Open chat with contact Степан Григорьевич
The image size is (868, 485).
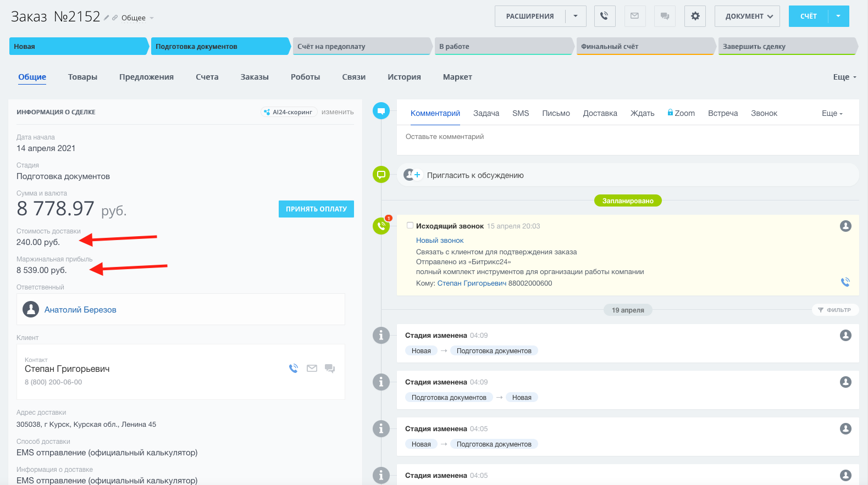click(330, 369)
